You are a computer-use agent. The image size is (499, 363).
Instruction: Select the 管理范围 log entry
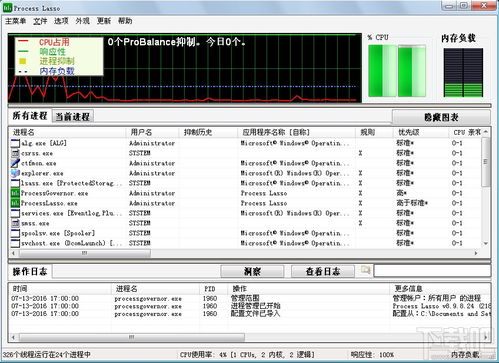click(x=245, y=298)
